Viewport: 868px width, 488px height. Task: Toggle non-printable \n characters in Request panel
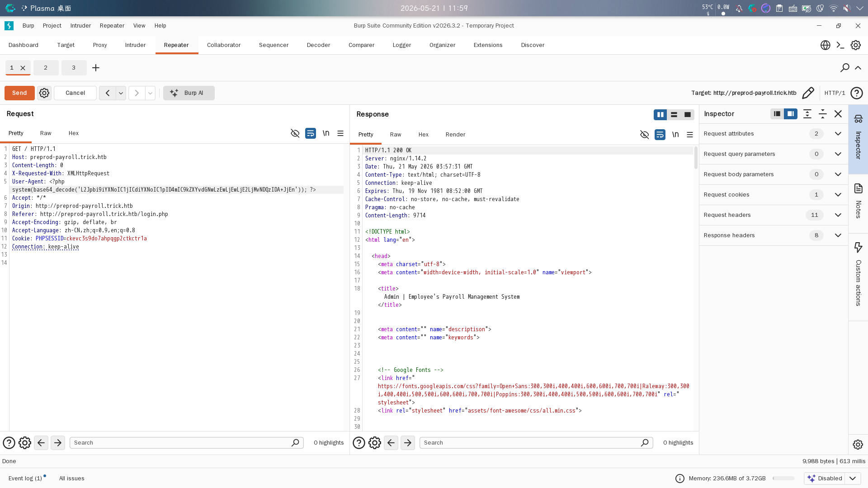click(326, 133)
